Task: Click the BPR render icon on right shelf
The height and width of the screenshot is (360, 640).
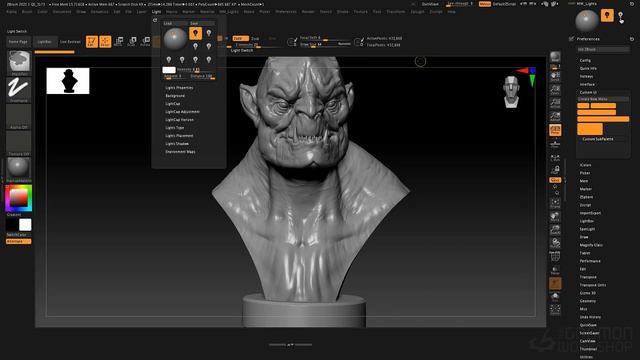Action: pyautogui.click(x=555, y=57)
